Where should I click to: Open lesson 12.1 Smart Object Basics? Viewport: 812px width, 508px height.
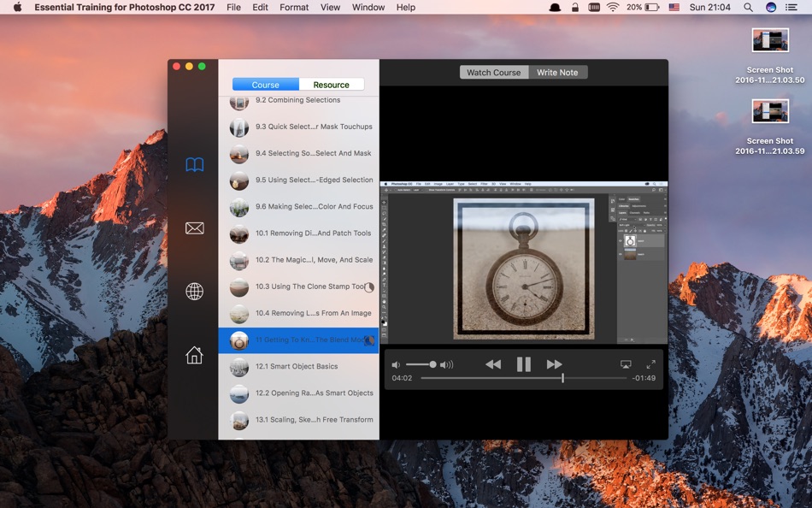click(x=299, y=367)
